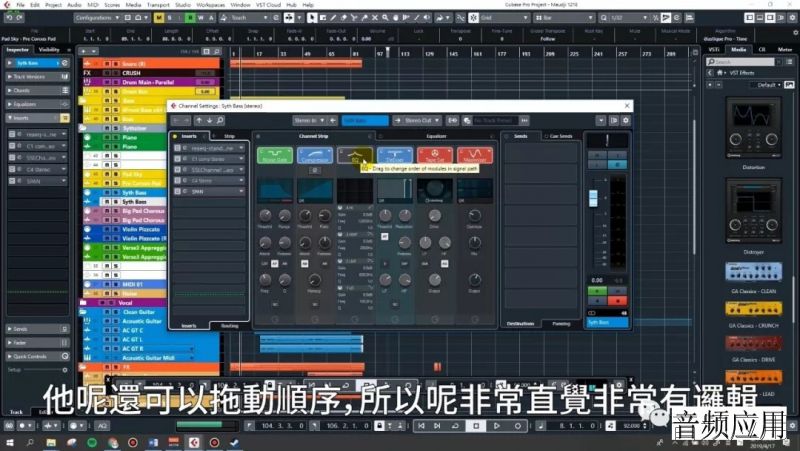Viewport: 800px width, 451px height.
Task: Select the Erase tool
Action: point(343,18)
